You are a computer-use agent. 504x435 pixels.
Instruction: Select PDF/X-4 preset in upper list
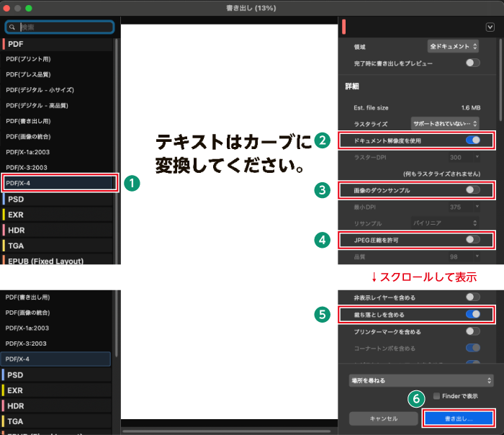point(58,183)
